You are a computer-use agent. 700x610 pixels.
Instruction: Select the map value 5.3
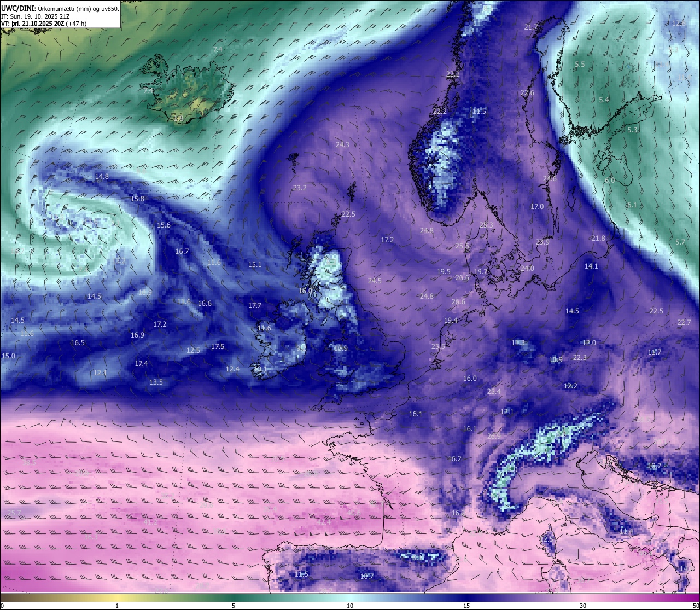[x=632, y=130]
